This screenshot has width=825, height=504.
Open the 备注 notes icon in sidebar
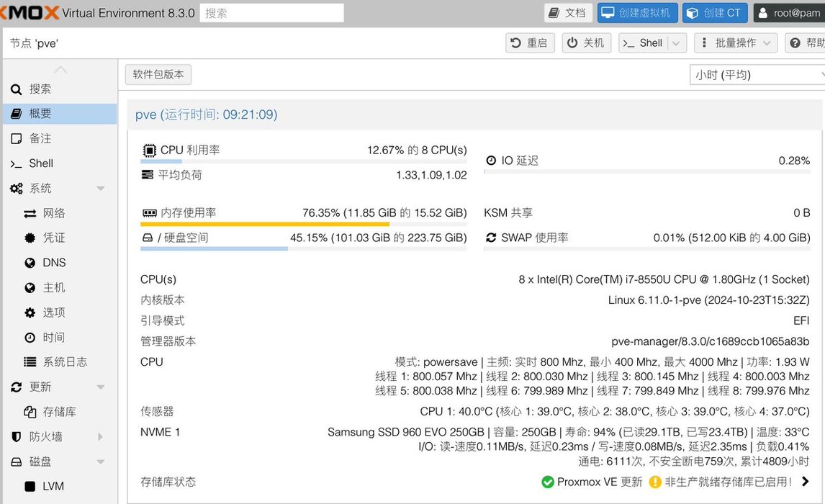coord(16,138)
